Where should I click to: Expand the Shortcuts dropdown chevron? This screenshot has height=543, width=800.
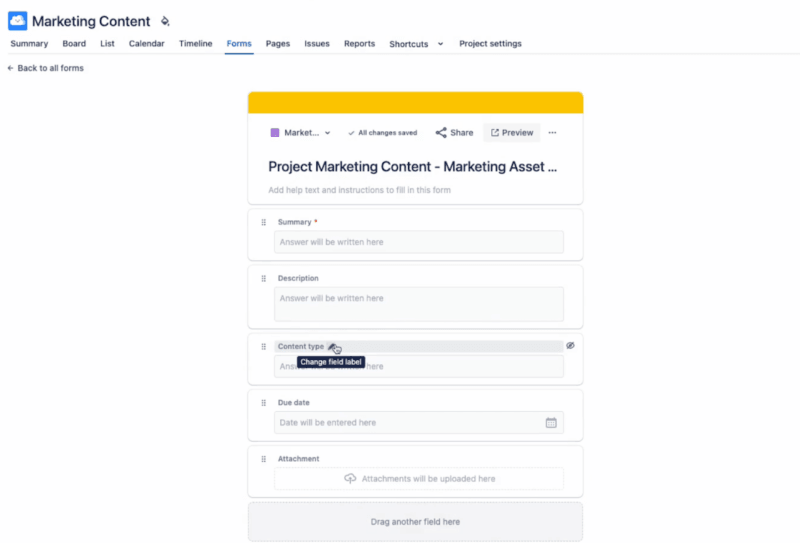[440, 44]
